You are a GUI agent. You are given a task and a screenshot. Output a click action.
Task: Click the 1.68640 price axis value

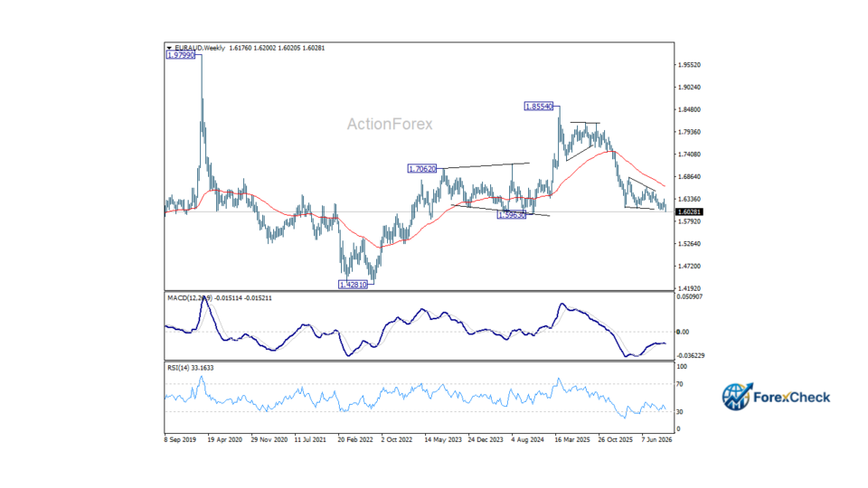689,177
